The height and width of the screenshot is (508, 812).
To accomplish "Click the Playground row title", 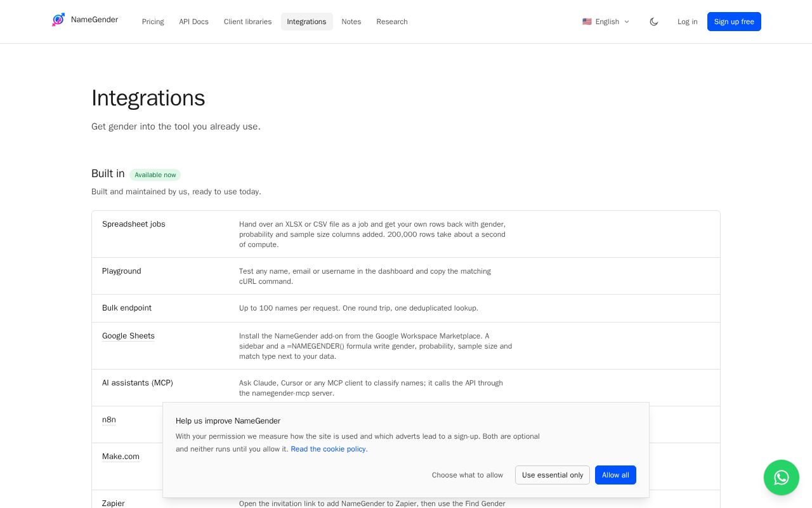I will click(122, 271).
